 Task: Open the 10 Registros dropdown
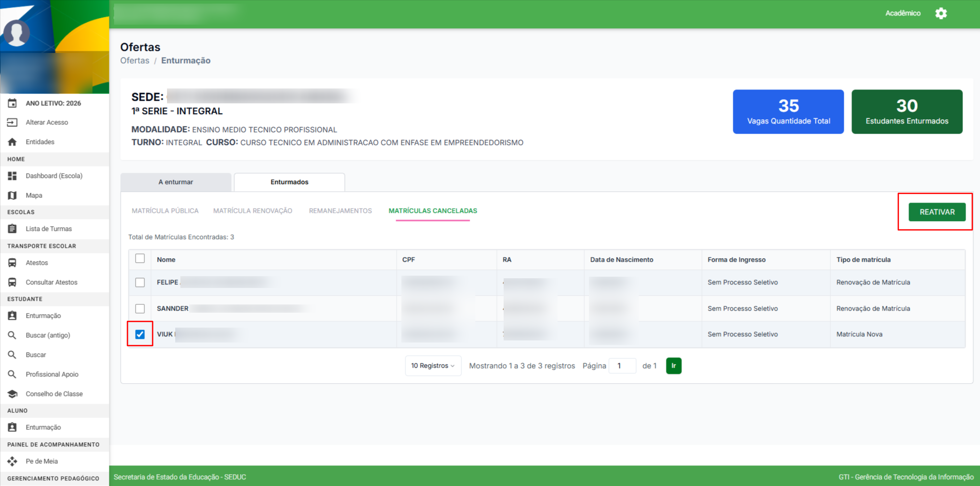point(433,366)
